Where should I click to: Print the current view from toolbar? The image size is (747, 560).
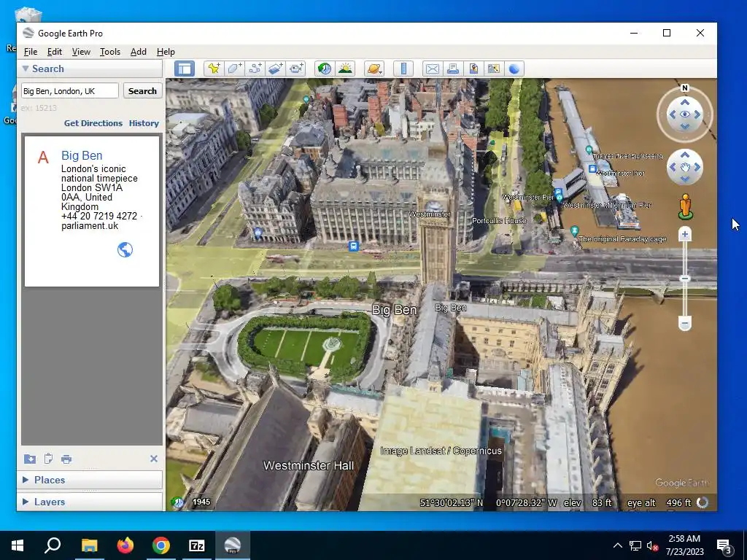click(452, 69)
